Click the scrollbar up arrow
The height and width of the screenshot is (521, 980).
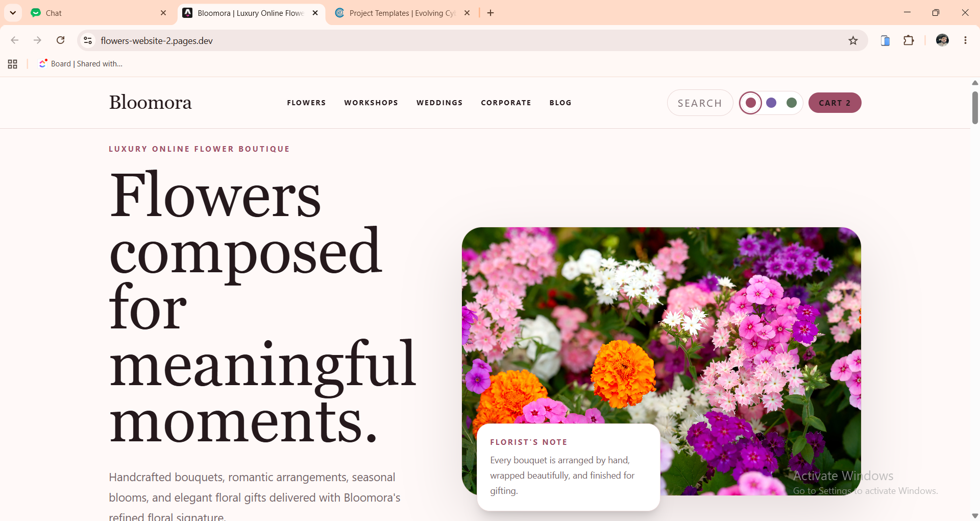(x=975, y=83)
